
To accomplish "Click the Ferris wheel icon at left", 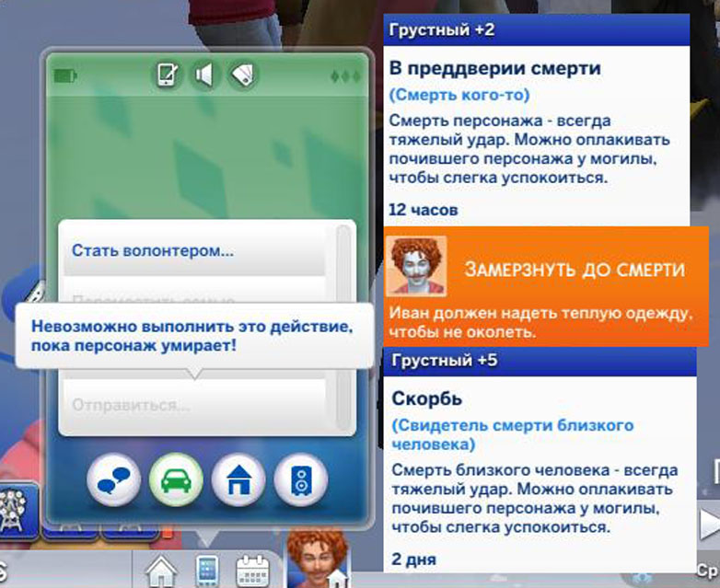I will point(17,512).
